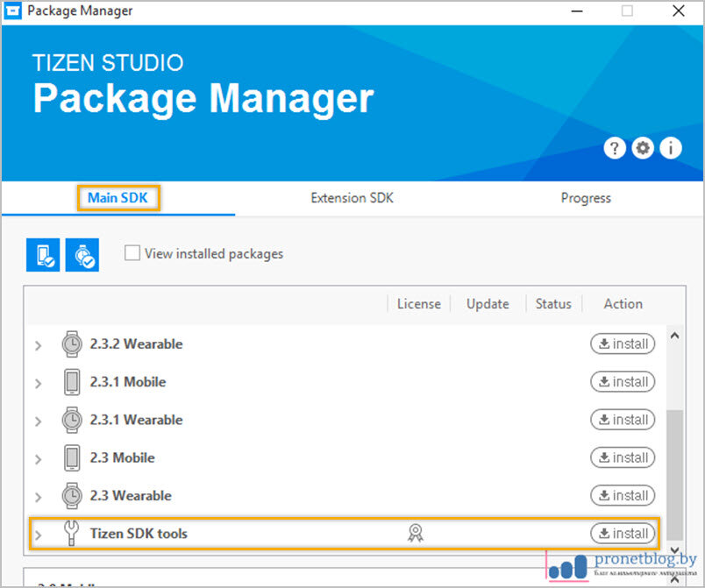Click the License column header
Image resolution: width=705 pixels, height=588 pixels.
coord(418,304)
